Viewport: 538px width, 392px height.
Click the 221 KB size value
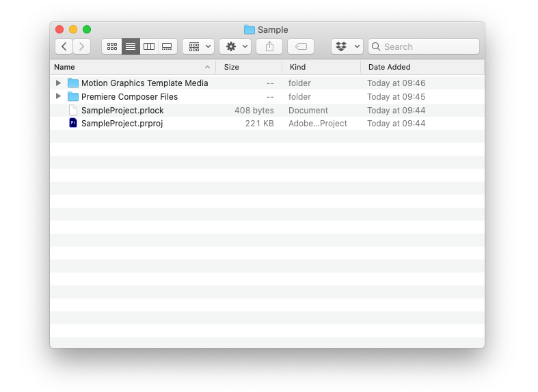click(259, 124)
